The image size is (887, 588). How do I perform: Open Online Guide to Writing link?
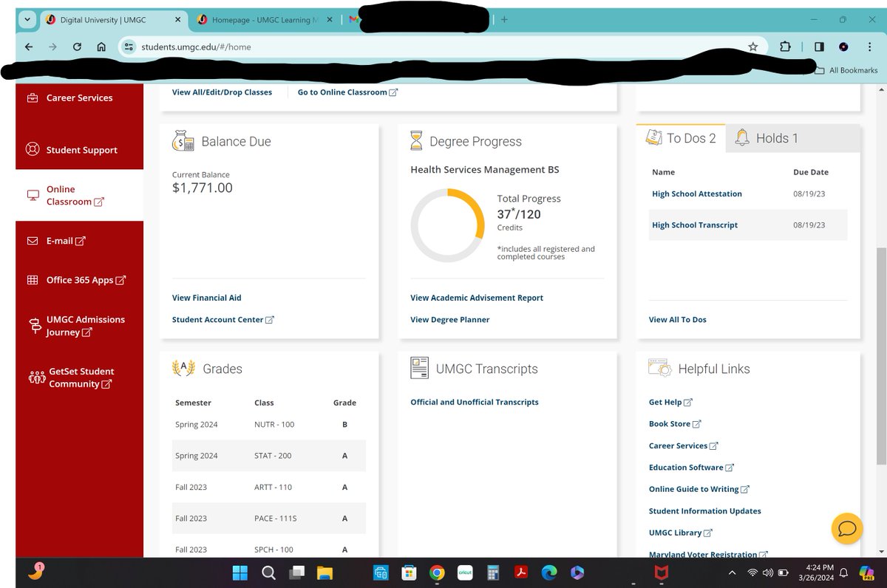[x=699, y=489]
